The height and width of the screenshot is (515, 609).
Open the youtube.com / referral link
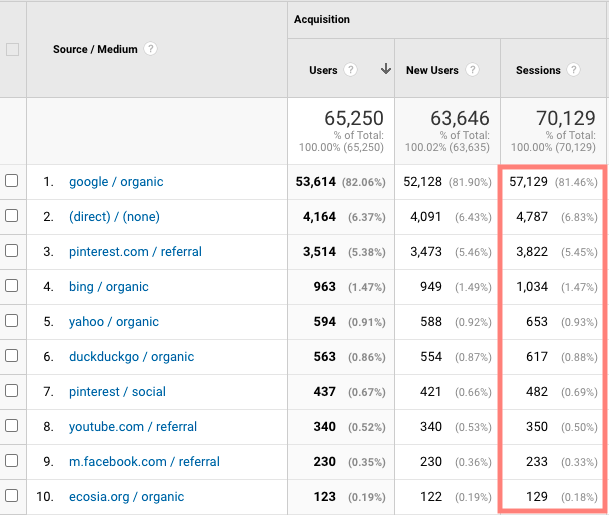(x=133, y=426)
